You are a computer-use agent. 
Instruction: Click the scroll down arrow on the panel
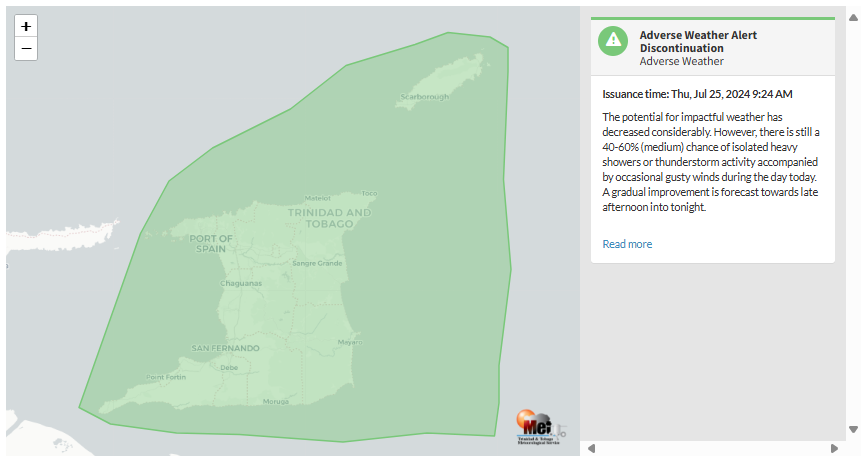[x=853, y=429]
